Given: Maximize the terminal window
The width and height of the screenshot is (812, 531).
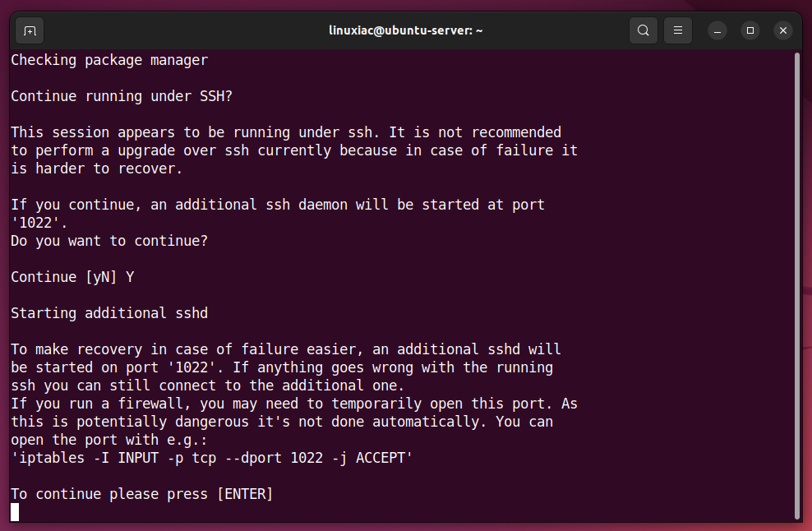Looking at the screenshot, I should [750, 31].
